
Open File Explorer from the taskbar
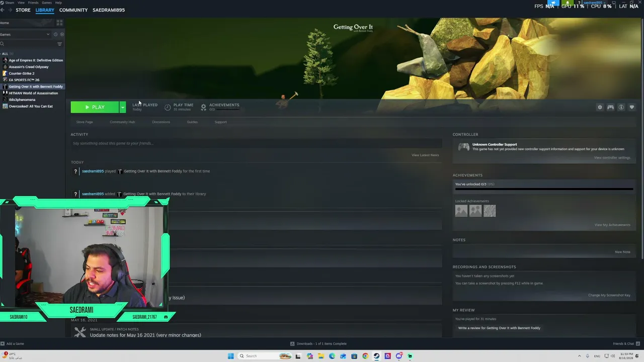click(320, 356)
